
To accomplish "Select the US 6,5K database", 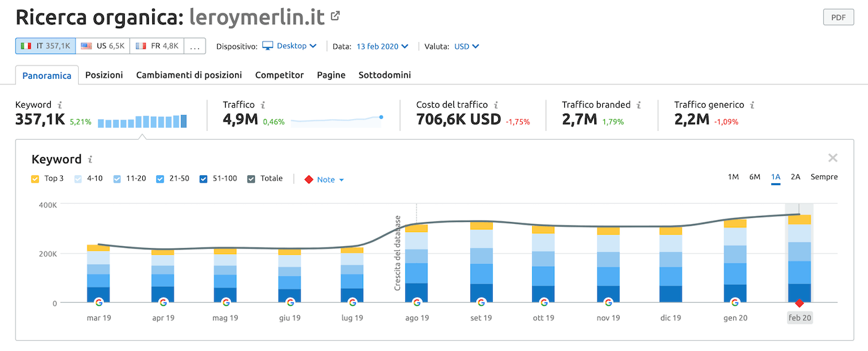I will (102, 46).
